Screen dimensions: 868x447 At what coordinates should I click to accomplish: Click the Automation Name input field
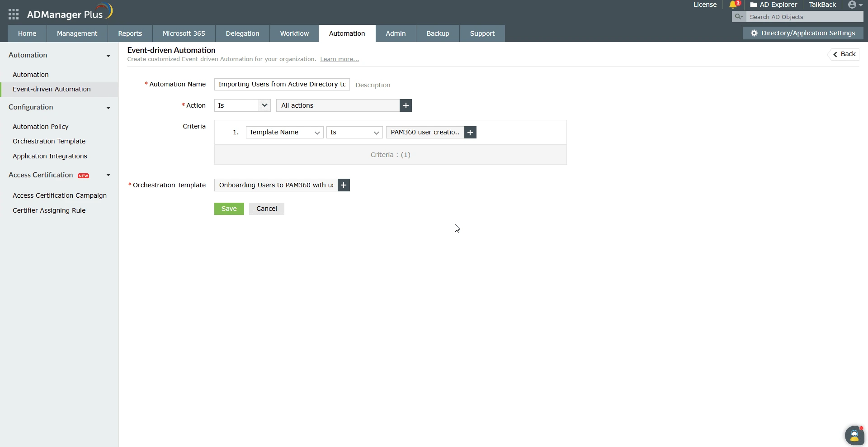(281, 84)
